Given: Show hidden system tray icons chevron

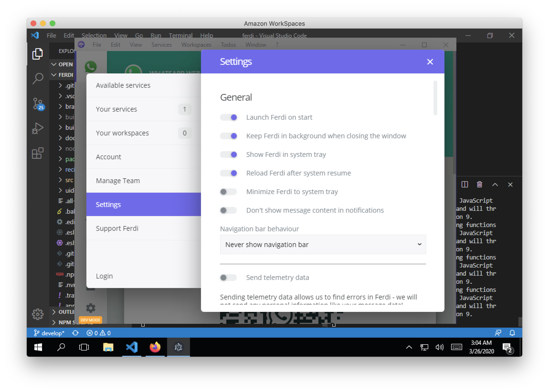Looking at the screenshot, I should pyautogui.click(x=409, y=347).
